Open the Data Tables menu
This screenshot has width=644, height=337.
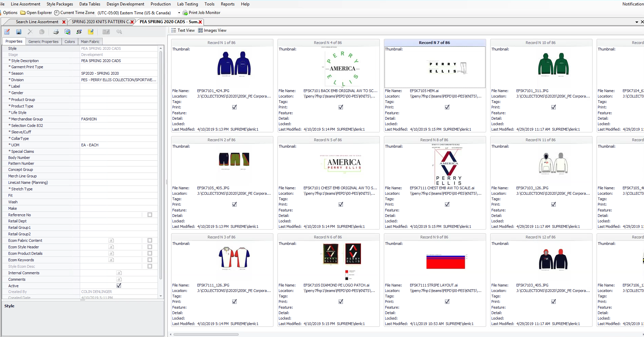(x=90, y=4)
